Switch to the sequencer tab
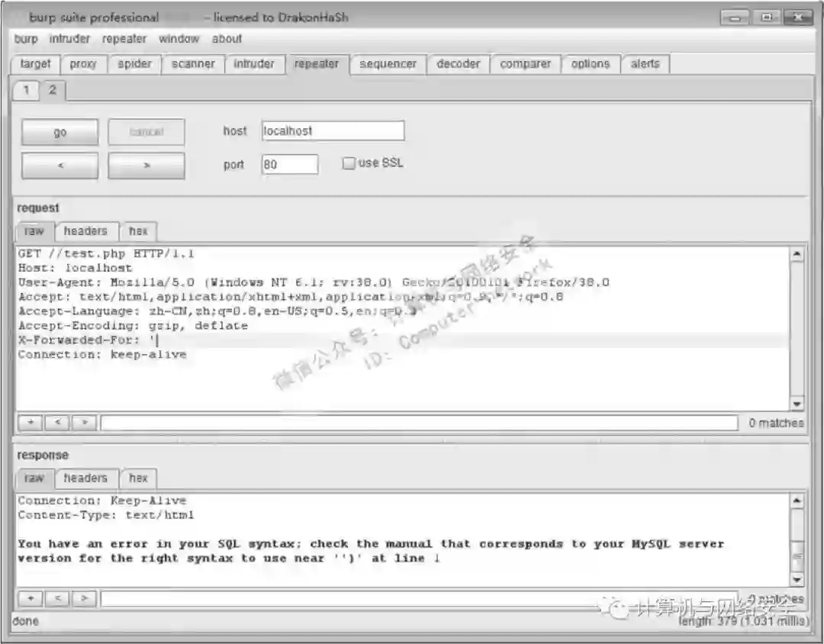The height and width of the screenshot is (644, 824). coord(388,64)
